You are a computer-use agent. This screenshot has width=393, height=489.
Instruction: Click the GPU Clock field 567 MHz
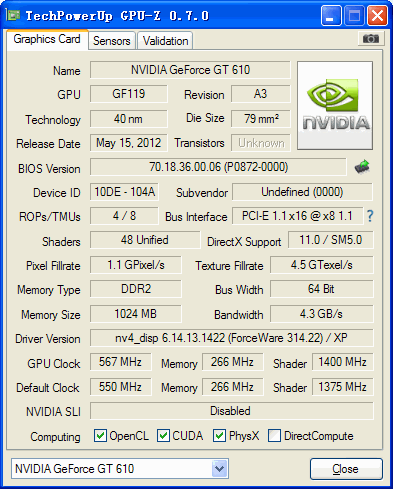tap(121, 362)
